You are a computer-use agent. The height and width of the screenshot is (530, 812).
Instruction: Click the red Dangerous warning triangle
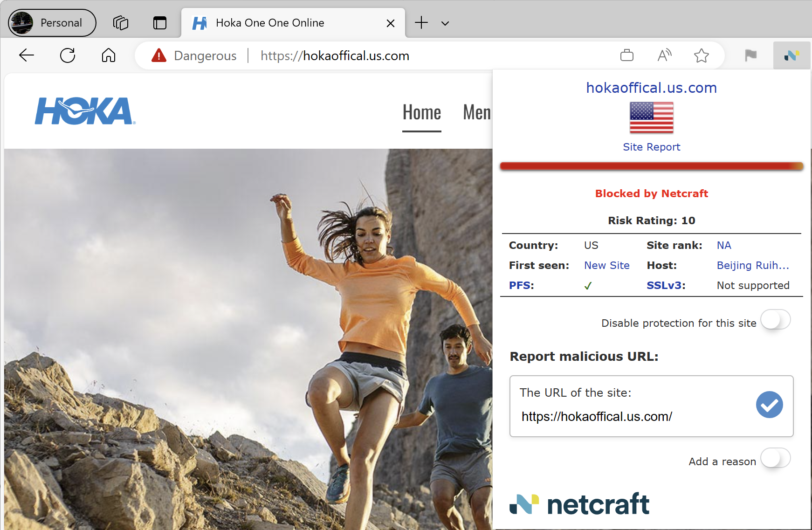tap(159, 55)
